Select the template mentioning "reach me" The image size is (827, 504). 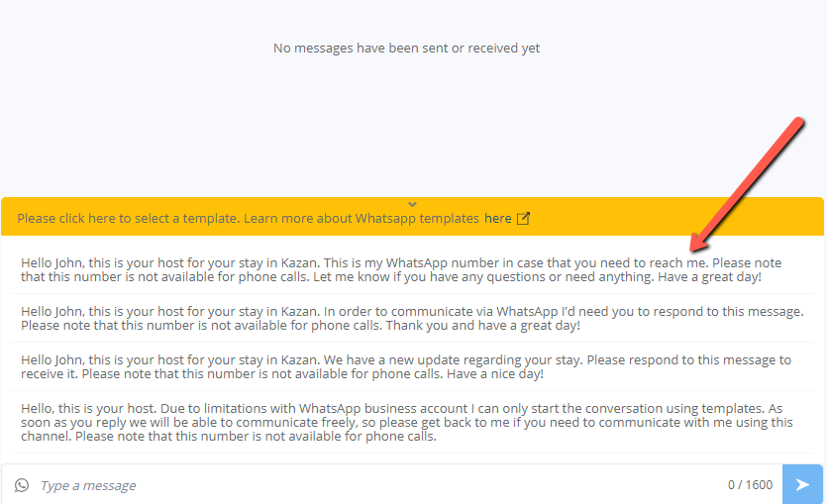point(412,269)
